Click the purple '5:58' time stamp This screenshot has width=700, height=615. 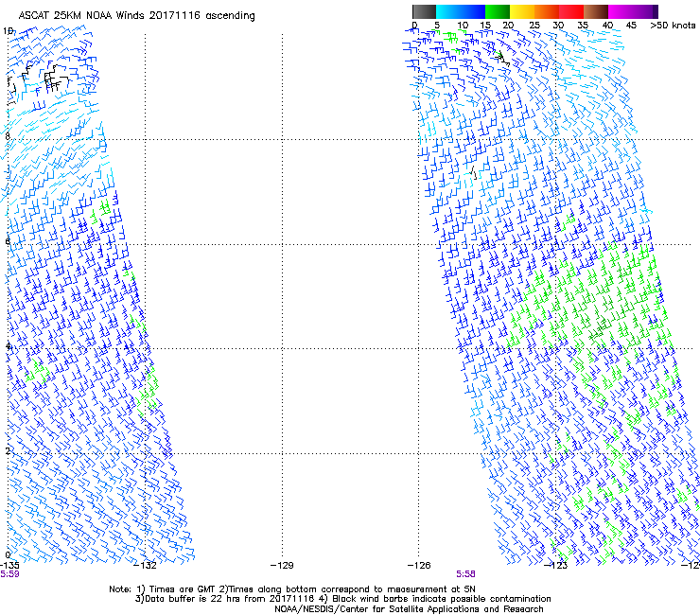tap(465, 574)
